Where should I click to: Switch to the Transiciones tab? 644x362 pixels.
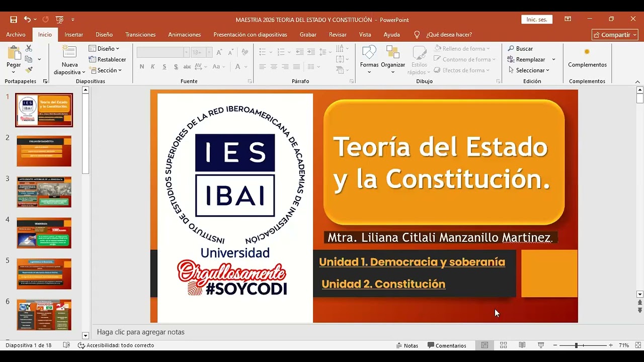(x=140, y=35)
